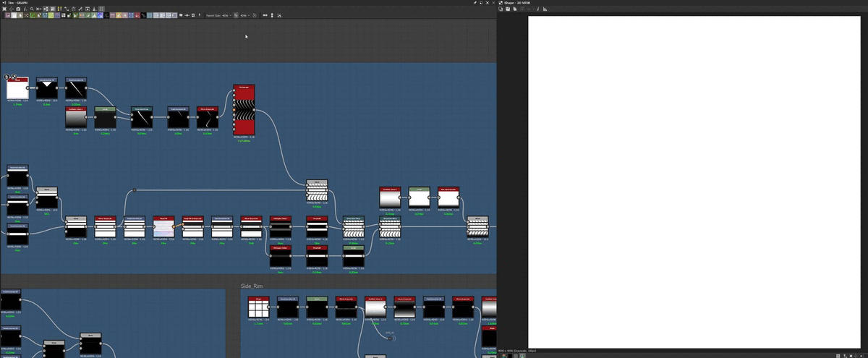This screenshot has width=868, height=358.
Task: Open the Parent Size width dropdown
Action: pyautogui.click(x=226, y=15)
